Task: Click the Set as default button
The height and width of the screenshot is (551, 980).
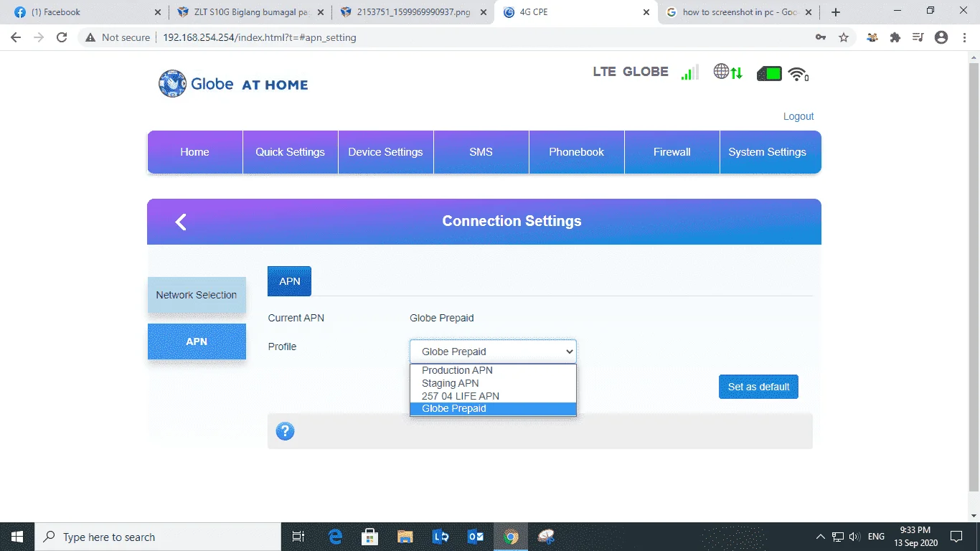Action: point(758,387)
